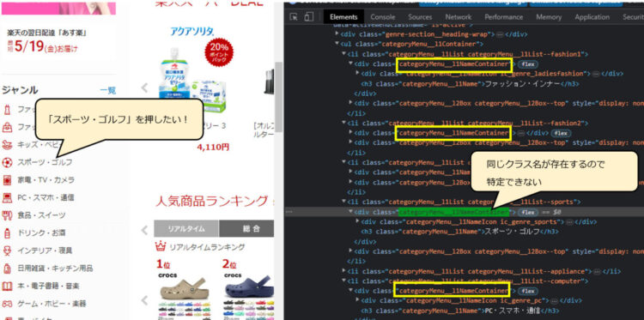Click the flex badge on the highlighted div
644x320 pixels.
pyautogui.click(x=528, y=212)
